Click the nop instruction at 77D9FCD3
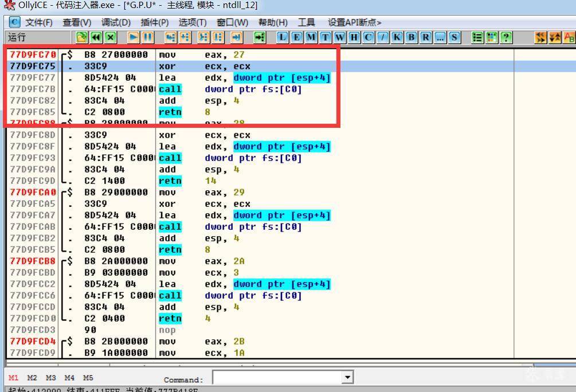 pos(167,330)
